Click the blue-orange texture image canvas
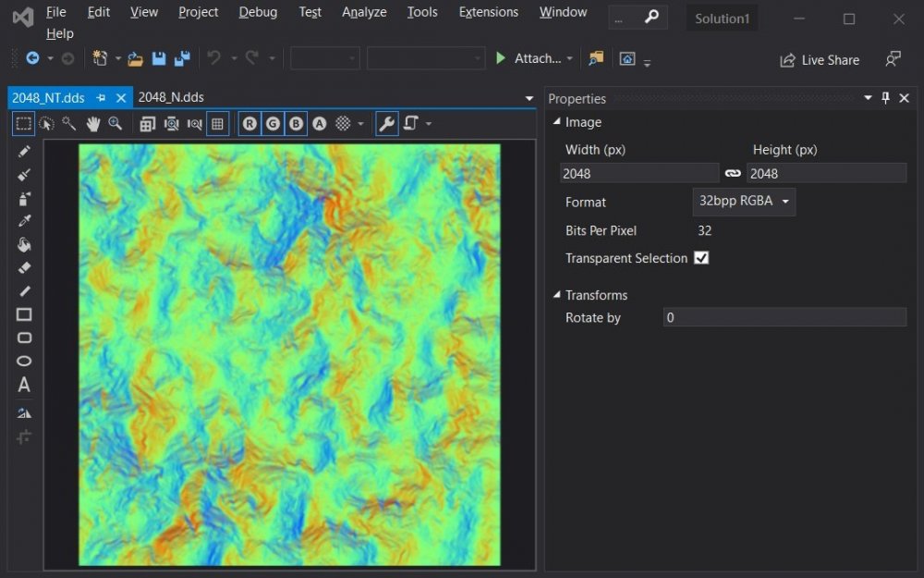The height and width of the screenshot is (578, 924). coord(289,354)
